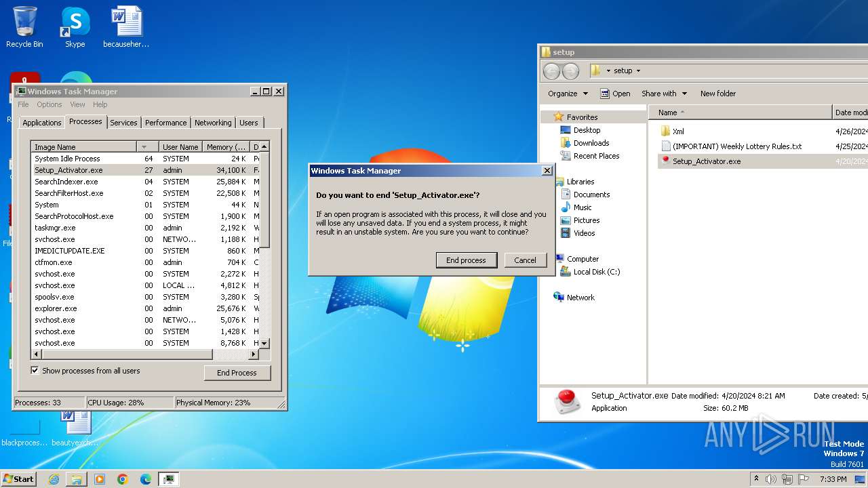Switch to the Applications tab
The width and height of the screenshot is (868, 488).
click(41, 123)
